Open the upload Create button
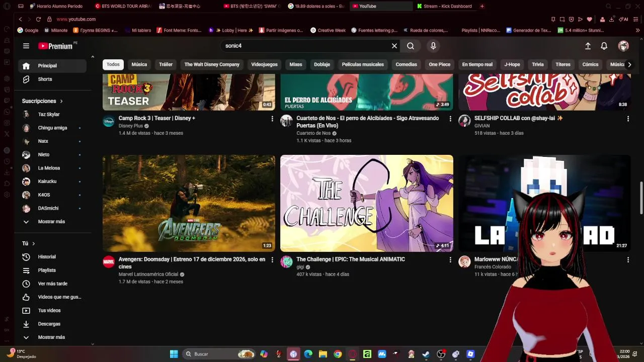Image resolution: width=644 pixels, height=362 pixels. [x=588, y=46]
